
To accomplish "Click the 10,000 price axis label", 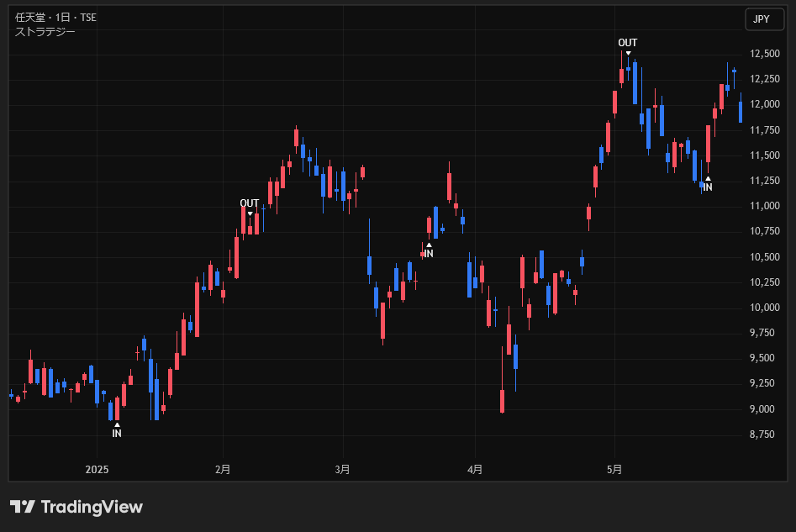I will pos(765,308).
